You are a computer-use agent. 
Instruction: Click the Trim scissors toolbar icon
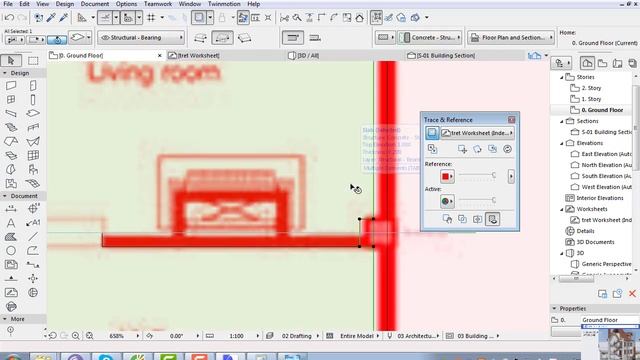(x=284, y=18)
